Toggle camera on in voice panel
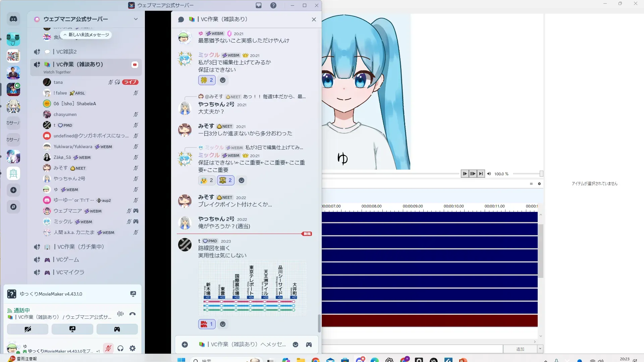Screen dimensions: 644x362 (28, 329)
